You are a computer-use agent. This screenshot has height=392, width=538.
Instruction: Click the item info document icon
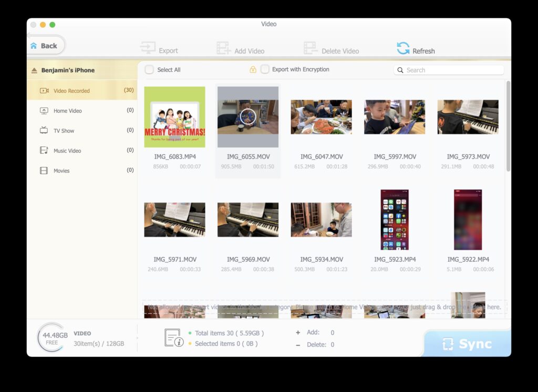click(174, 338)
